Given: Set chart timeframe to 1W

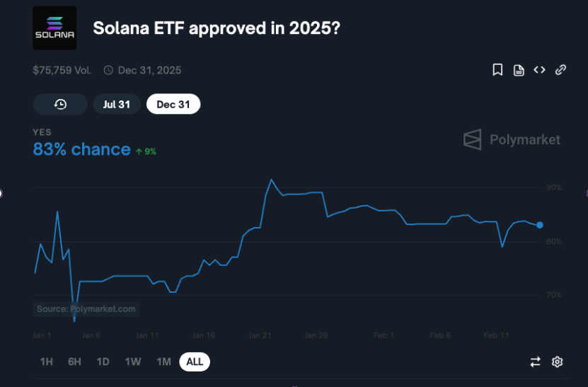Looking at the screenshot, I should pyautogui.click(x=132, y=362).
